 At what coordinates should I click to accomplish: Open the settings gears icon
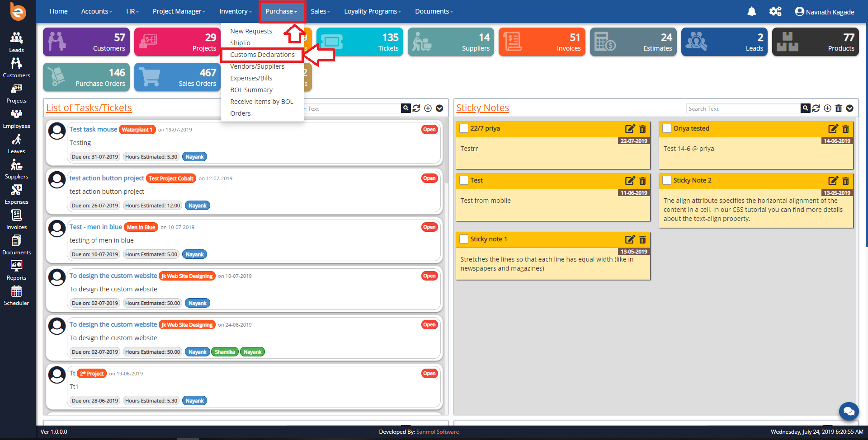tap(775, 11)
